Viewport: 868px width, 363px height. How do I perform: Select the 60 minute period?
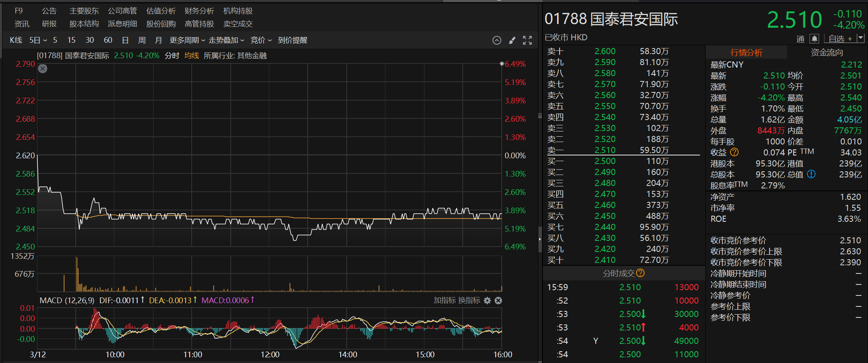pos(108,40)
